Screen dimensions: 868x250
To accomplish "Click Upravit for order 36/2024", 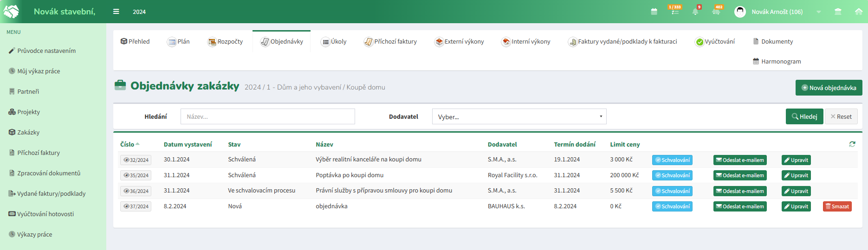I will click(x=796, y=191).
